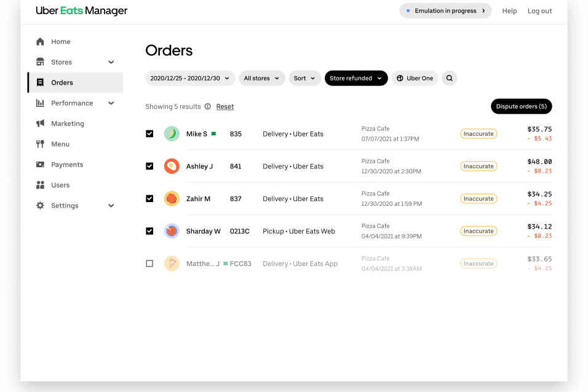Click the search magnifier icon button
This screenshot has height=392, width=588.
point(449,78)
